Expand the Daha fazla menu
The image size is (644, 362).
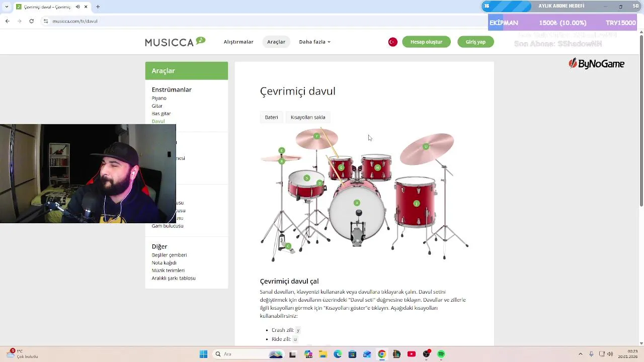(315, 42)
